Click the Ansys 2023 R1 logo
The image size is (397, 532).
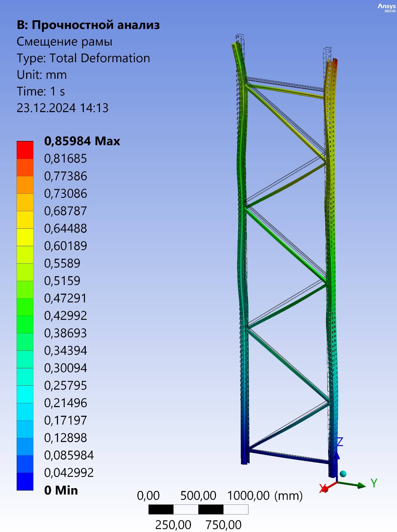tap(387, 7)
